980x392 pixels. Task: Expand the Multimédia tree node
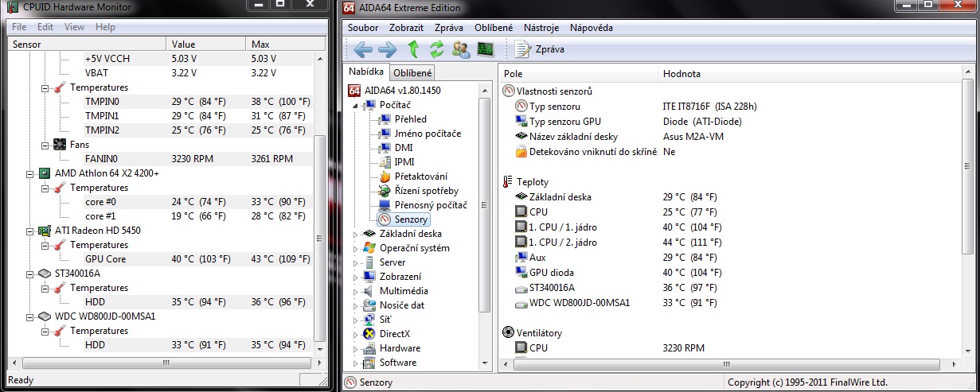pos(356,291)
